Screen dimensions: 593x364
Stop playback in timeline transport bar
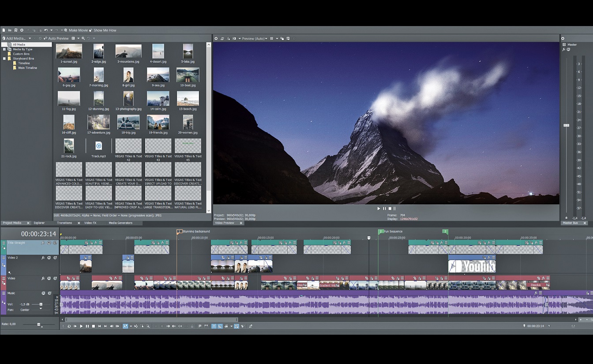[x=93, y=326]
